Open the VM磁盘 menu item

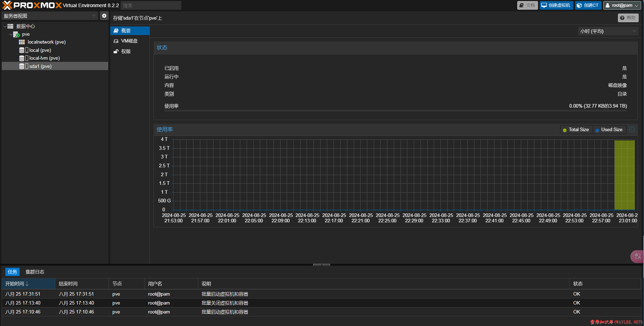tap(130, 41)
